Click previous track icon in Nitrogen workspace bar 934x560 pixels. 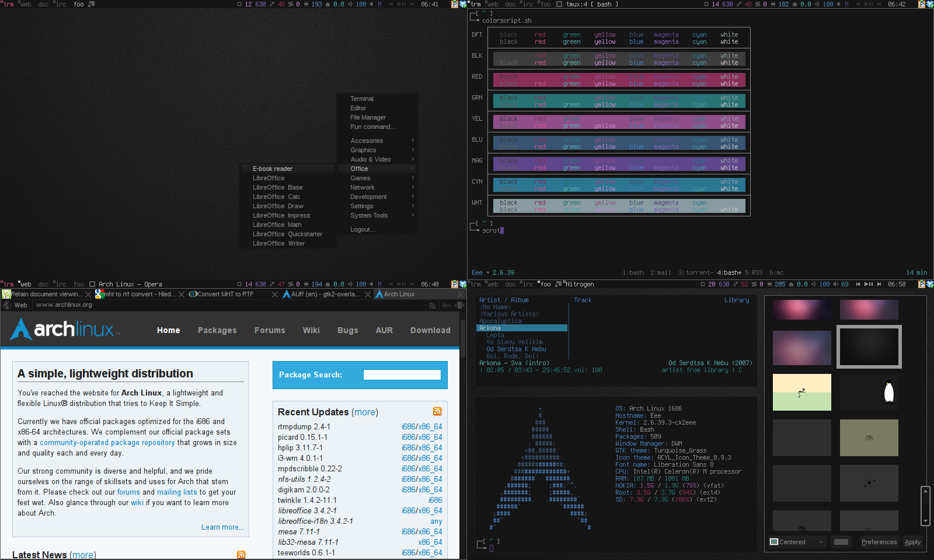point(858,284)
